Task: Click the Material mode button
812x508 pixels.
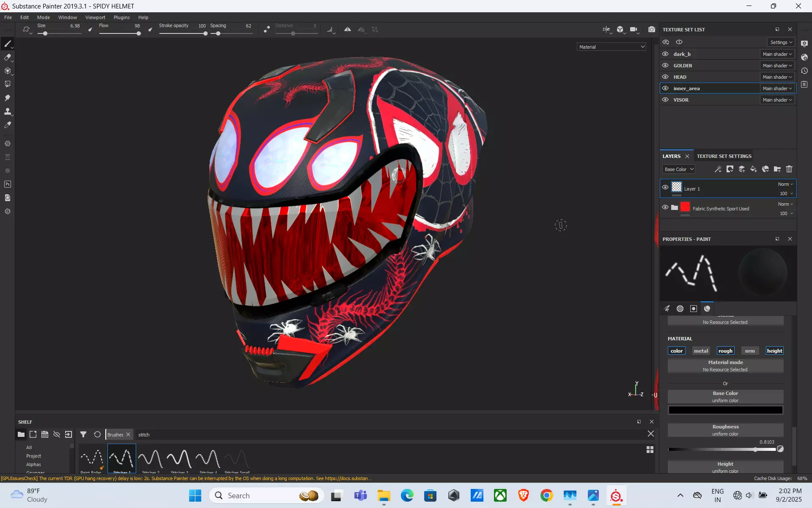Action: (725, 366)
